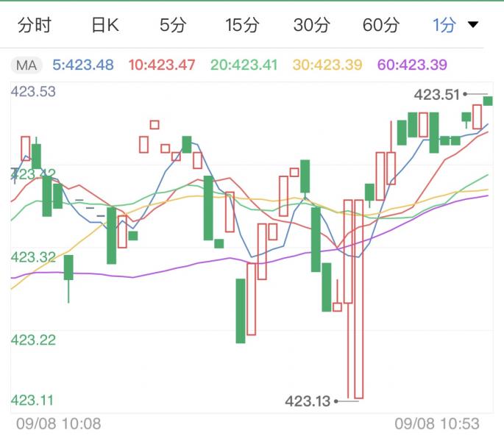Viewport: 504px width, 441px height.
Task: Switch to the 分时 tab
Action: (x=35, y=26)
